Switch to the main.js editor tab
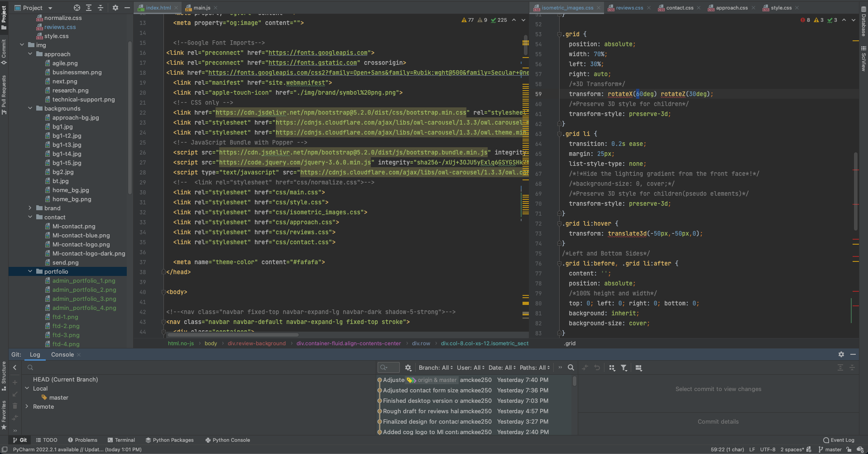 [201, 8]
